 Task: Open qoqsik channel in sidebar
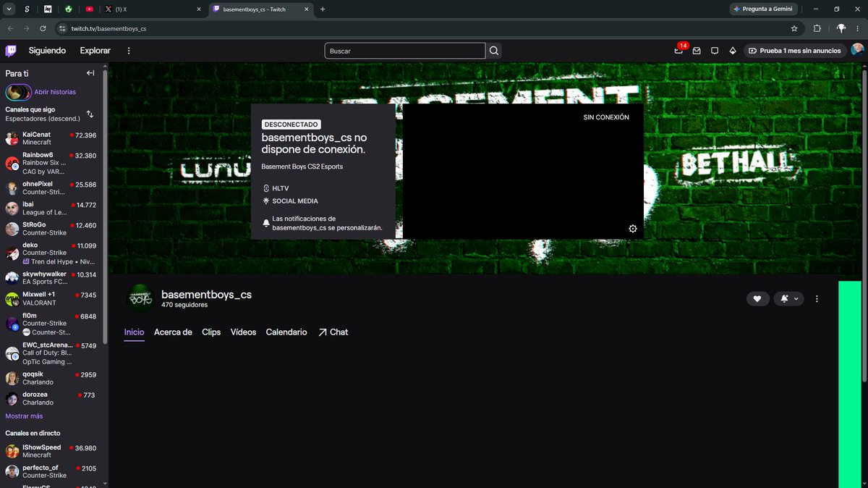(x=53, y=378)
